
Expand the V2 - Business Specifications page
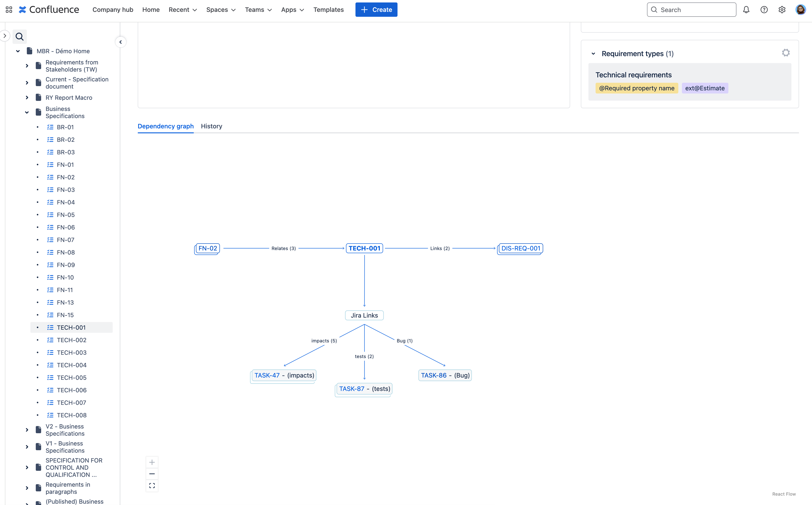click(x=27, y=430)
